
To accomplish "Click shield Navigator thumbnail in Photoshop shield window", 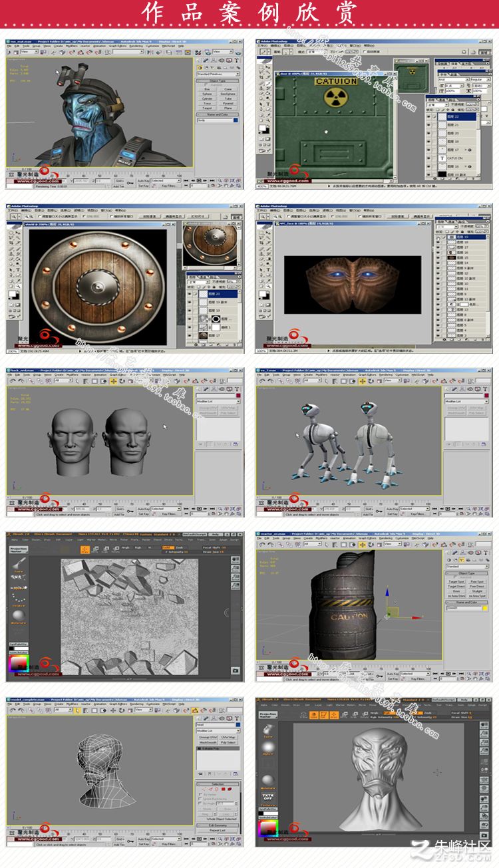I will [x=212, y=246].
